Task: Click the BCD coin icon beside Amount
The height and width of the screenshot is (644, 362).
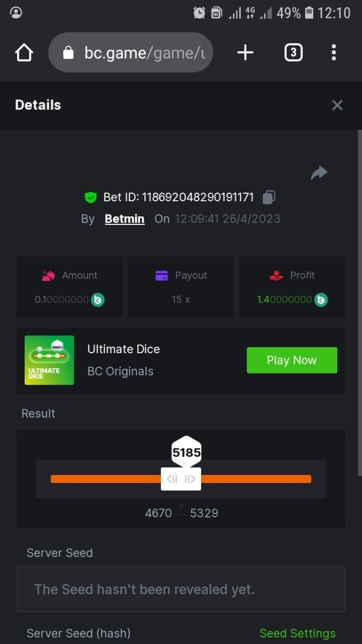Action: pos(98,299)
